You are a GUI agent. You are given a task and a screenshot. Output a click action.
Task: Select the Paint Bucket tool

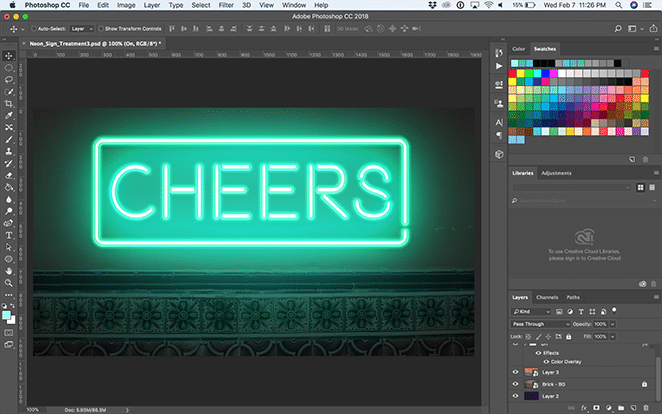[x=8, y=187]
